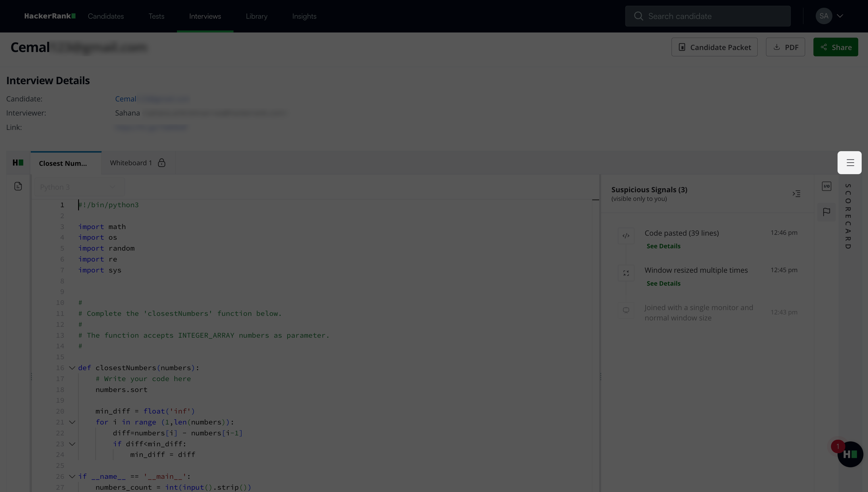Click the hamburger menu icon
The image size is (868, 492).
pos(850,163)
